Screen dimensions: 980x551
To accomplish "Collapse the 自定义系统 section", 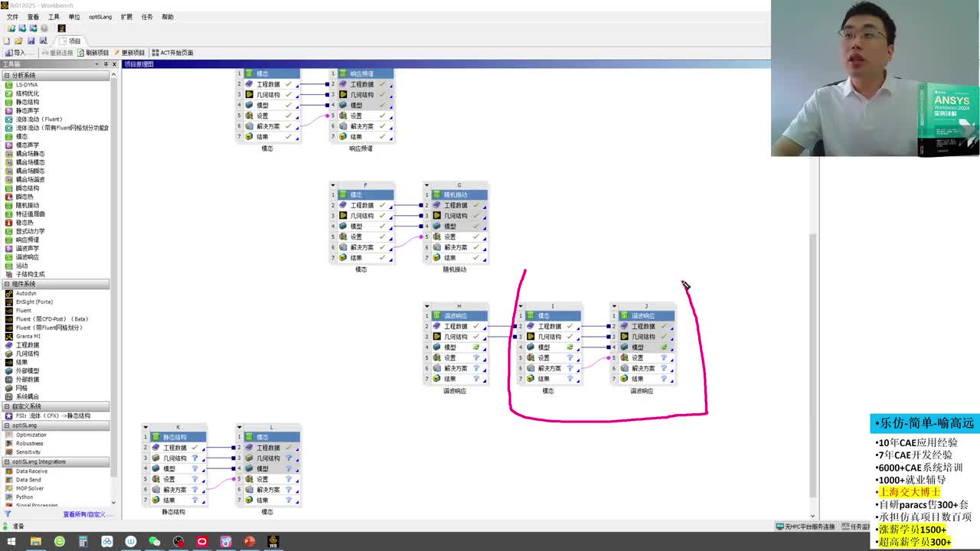I will pyautogui.click(x=6, y=406).
